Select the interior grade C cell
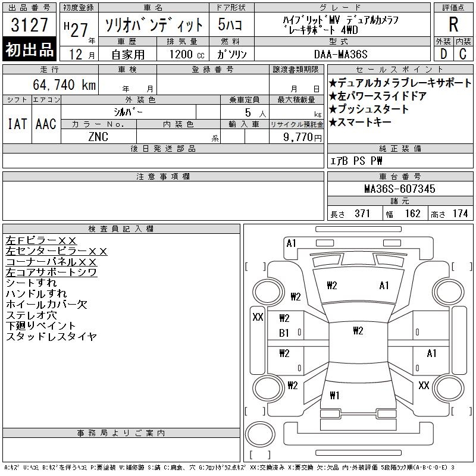Screen dimensions: 476x476 pos(463,54)
